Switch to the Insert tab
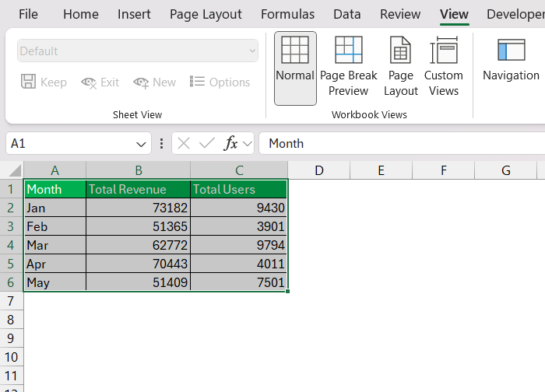 pyautogui.click(x=134, y=14)
